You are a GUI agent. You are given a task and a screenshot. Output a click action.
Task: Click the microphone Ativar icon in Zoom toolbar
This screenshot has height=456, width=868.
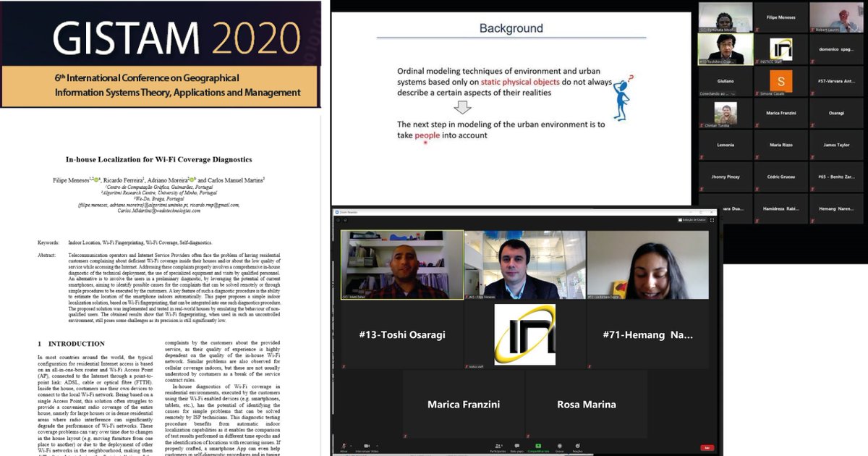pyautogui.click(x=344, y=445)
